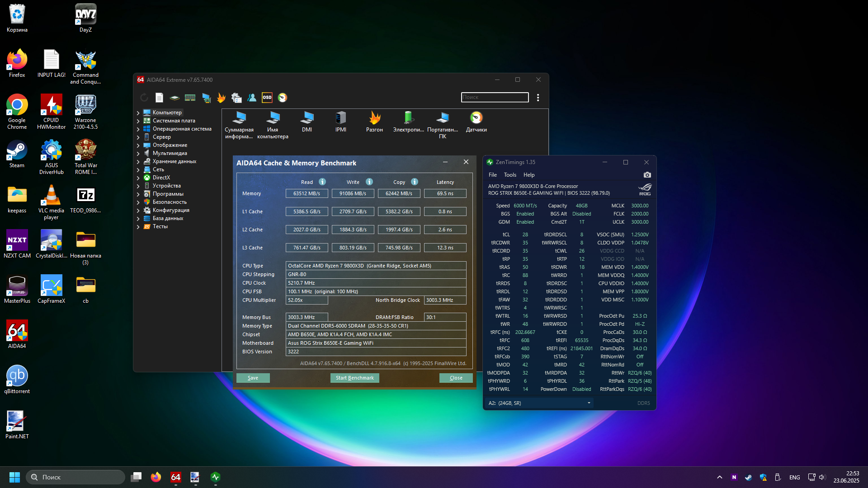Expand the Тесты tree node
This screenshot has width=868, height=488.
pos(138,227)
